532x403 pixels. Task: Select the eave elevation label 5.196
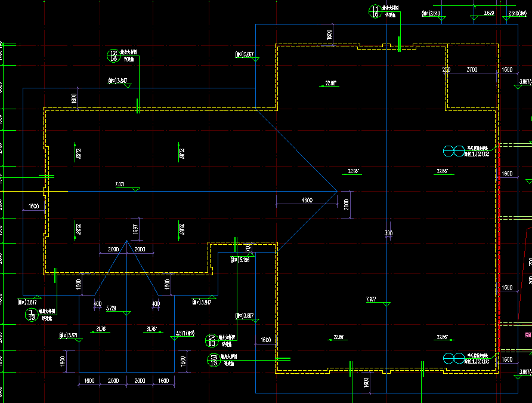pyautogui.click(x=240, y=260)
